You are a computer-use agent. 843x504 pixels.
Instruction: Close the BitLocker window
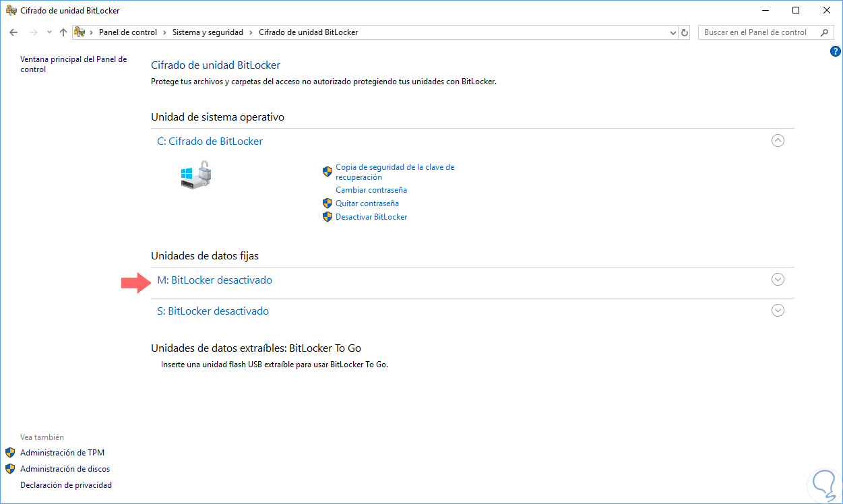click(x=827, y=10)
